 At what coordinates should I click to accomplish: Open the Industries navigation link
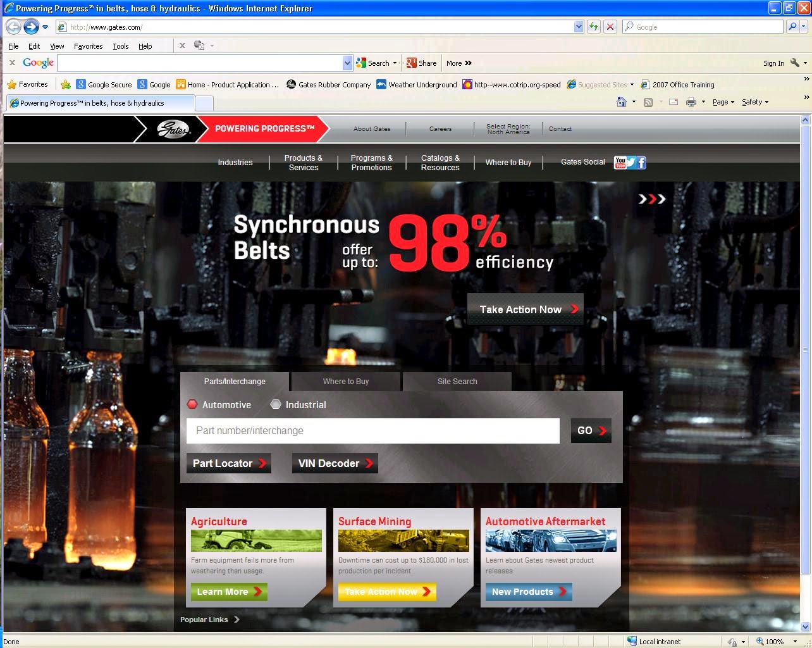coord(235,163)
